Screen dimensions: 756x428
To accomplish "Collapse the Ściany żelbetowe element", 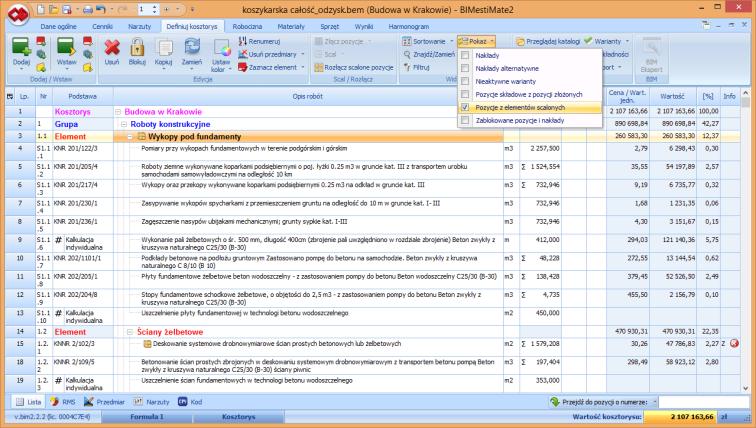I will pos(130,332).
